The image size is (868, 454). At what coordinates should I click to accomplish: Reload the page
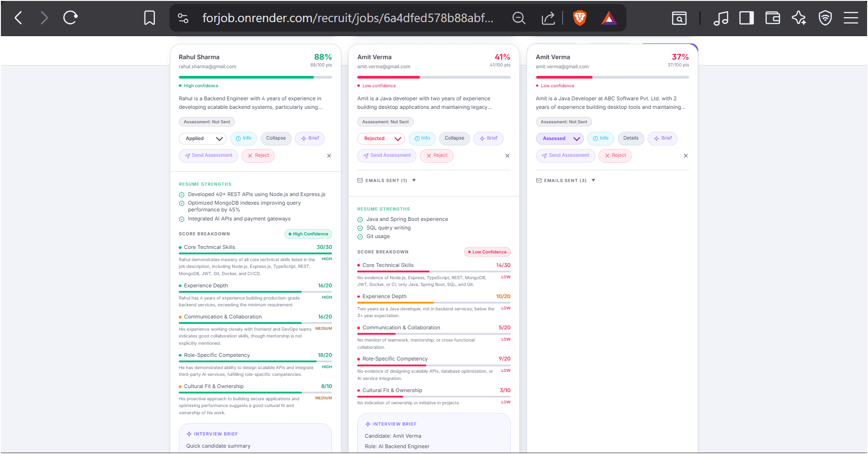pos(70,18)
